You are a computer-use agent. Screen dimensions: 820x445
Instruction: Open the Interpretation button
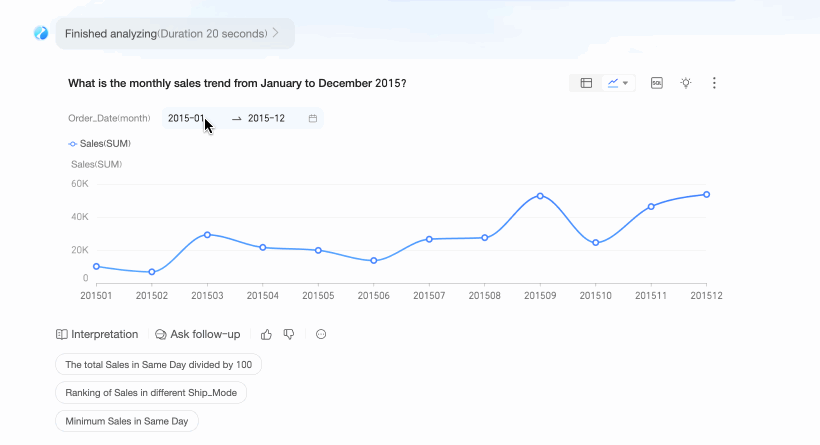coord(97,334)
